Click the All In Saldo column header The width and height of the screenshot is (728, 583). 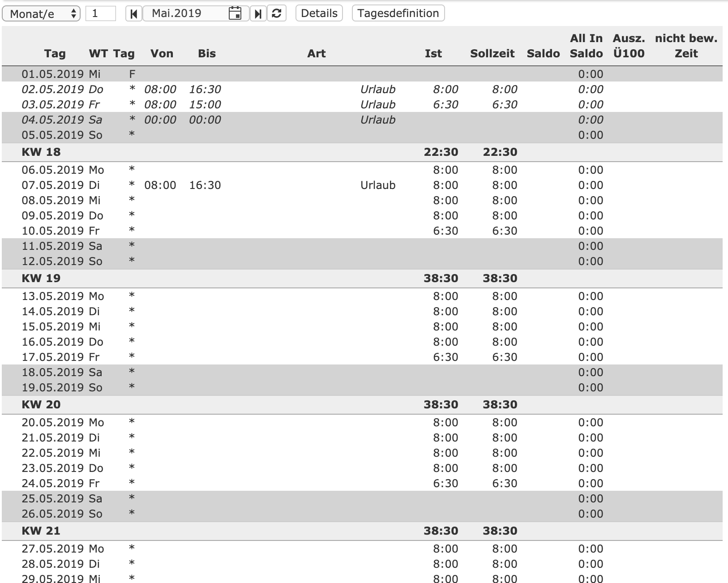pos(586,46)
